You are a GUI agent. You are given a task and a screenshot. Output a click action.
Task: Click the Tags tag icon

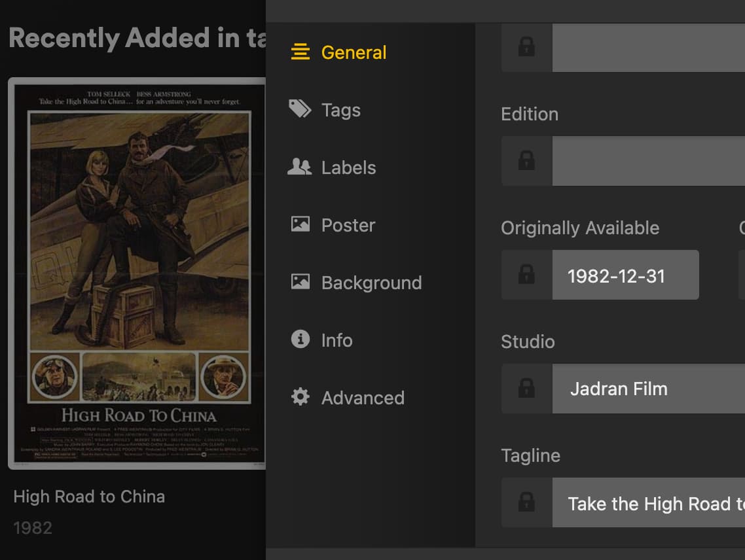(x=300, y=109)
